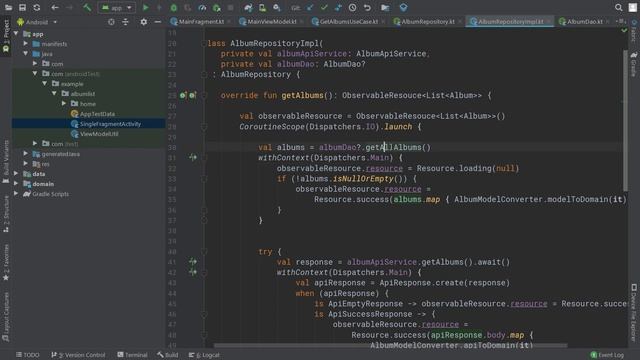Click the Debug app bug icon

pos(173,7)
